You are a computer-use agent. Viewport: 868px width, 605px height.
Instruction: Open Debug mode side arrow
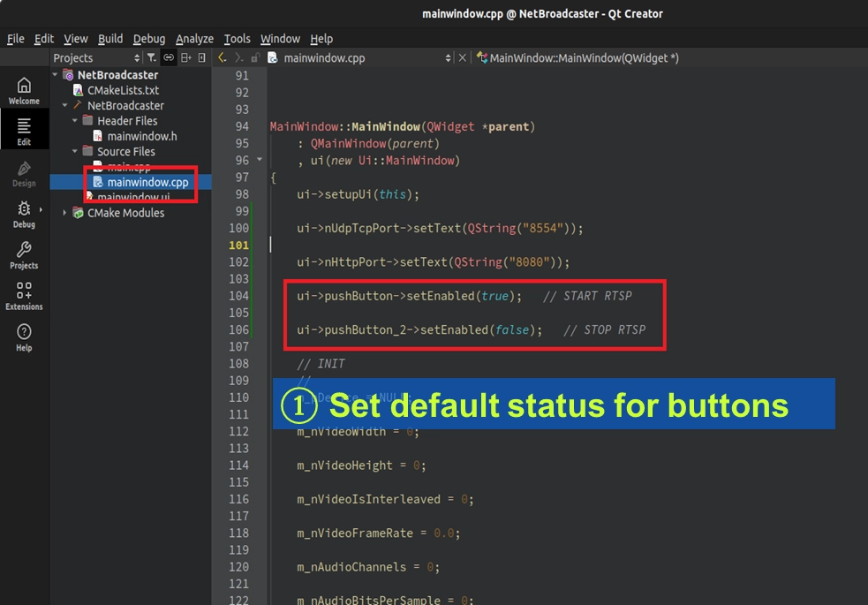[41, 210]
